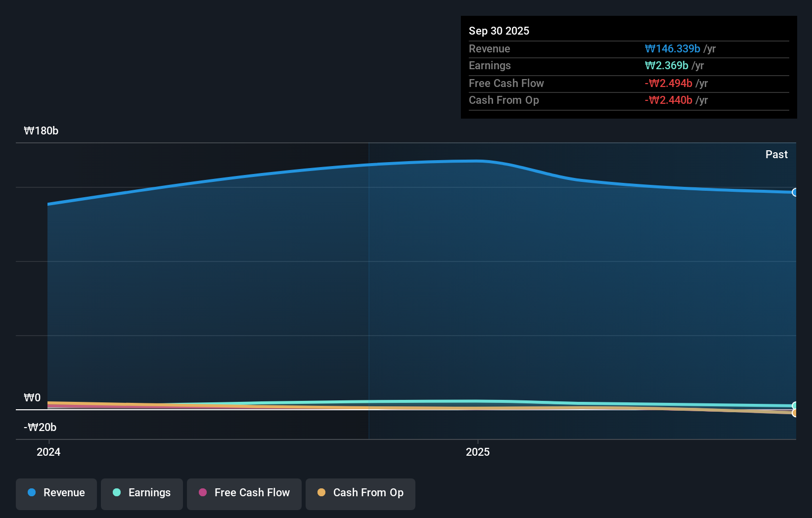Viewport: 812px width, 518px height.
Task: Toggle the Earnings series visibility
Action: pos(141,493)
